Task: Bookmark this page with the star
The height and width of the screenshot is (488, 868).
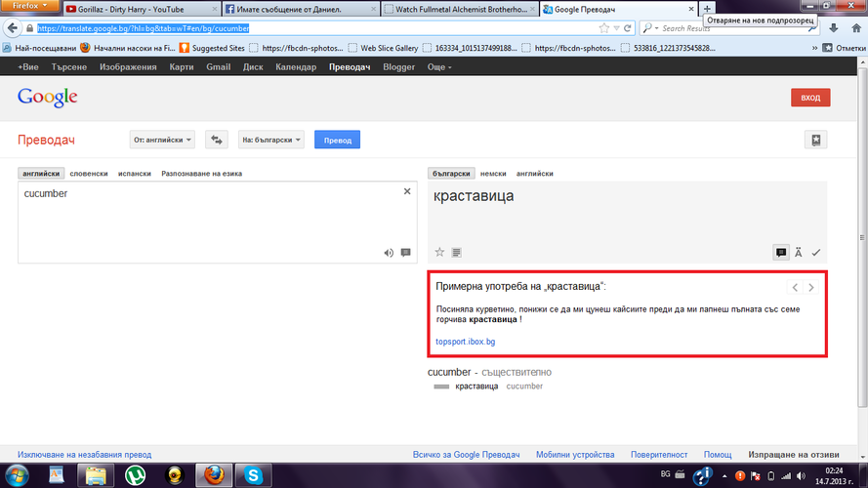Action: pos(604,28)
